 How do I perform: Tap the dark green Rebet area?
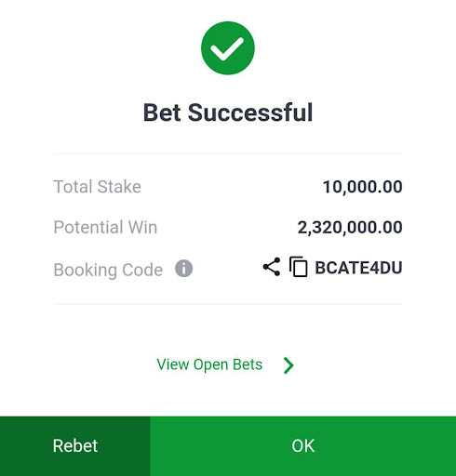coord(75,446)
